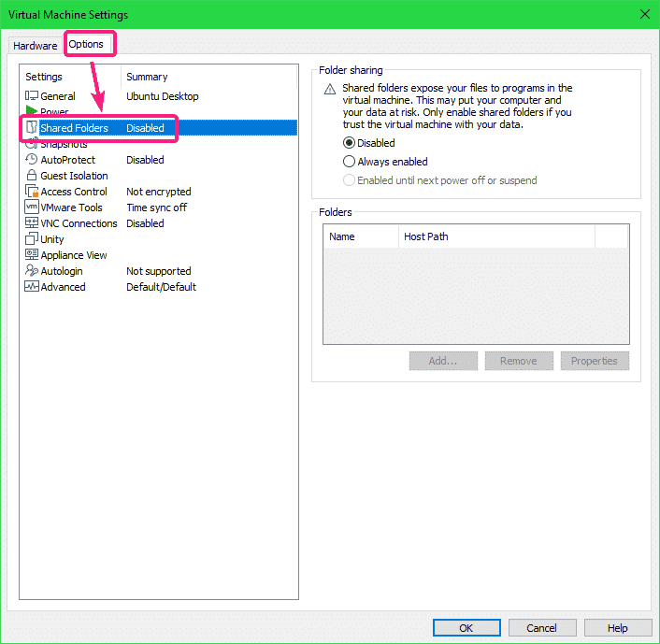Viewport: 660px width, 644px height.
Task: Click the Appliance View icon
Action: [32, 254]
